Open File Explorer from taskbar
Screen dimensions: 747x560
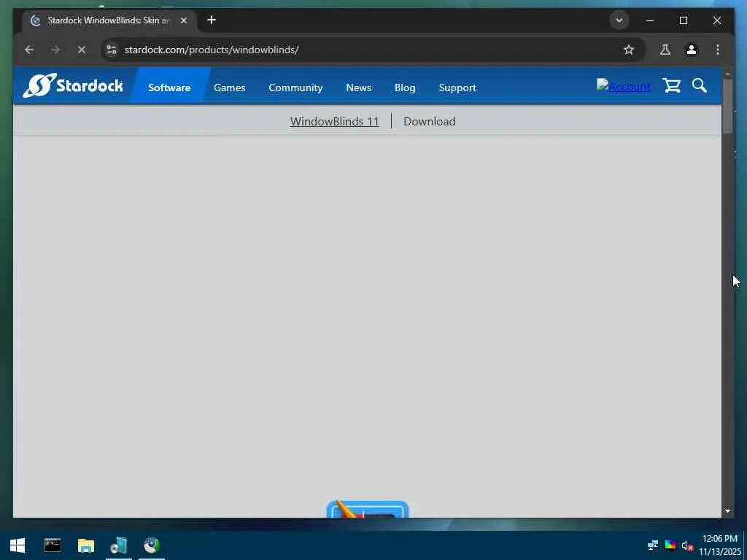pos(86,545)
